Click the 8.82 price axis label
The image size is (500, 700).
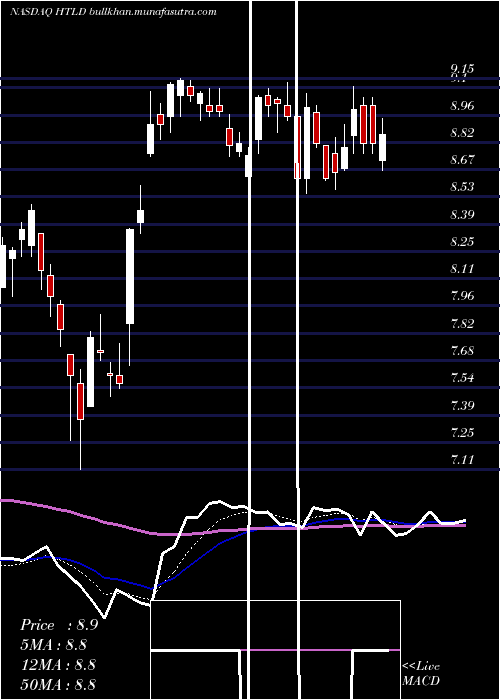pyautogui.click(x=462, y=133)
